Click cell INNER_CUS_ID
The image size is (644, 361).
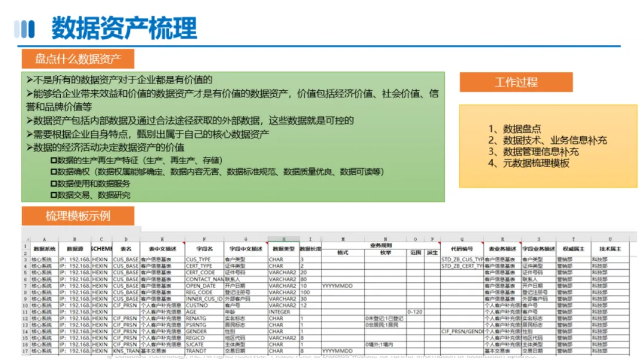tap(204, 299)
